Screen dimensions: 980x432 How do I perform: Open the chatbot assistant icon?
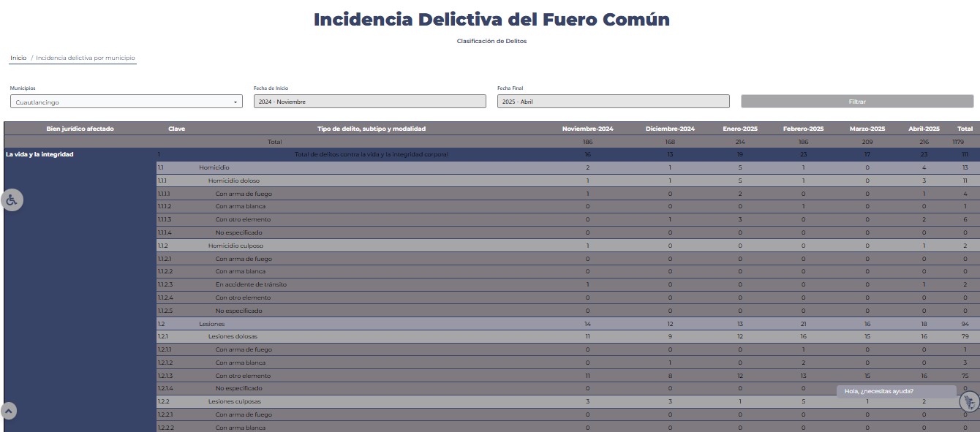point(969,402)
